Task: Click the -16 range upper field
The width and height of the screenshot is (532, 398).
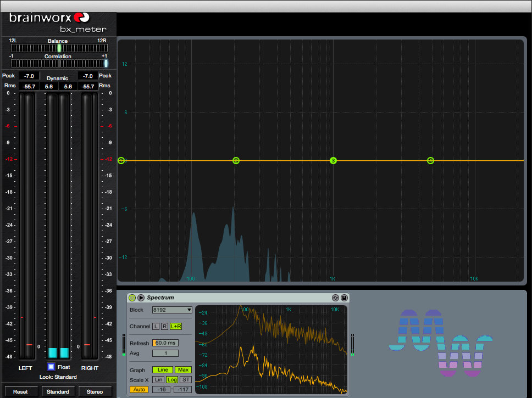Action: pos(161,390)
